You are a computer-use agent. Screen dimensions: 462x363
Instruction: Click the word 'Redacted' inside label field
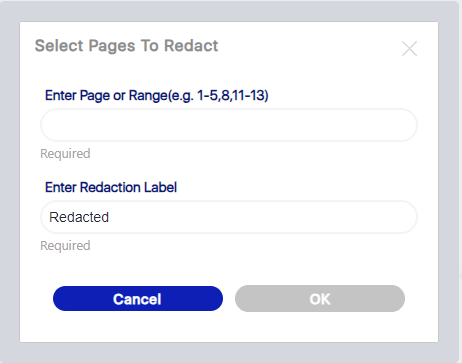pos(79,217)
